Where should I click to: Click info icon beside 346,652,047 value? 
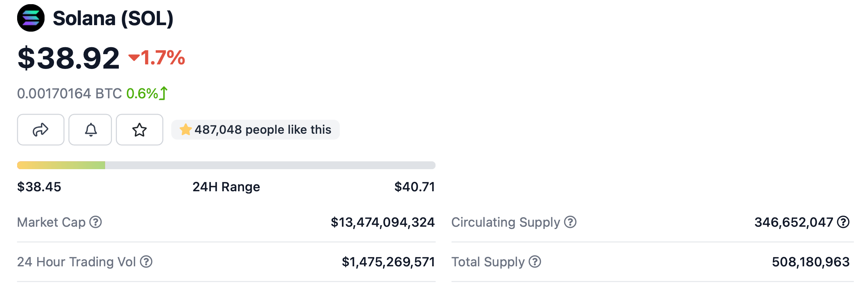click(843, 222)
